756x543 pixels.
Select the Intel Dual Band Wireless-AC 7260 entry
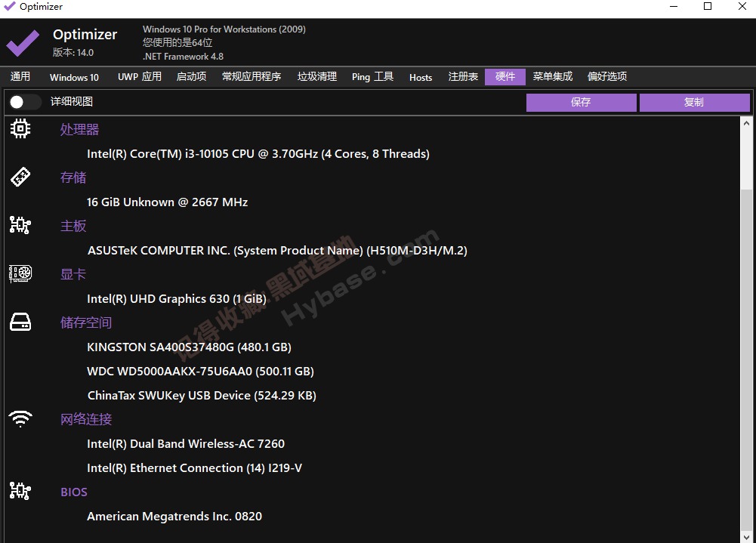[186, 443]
